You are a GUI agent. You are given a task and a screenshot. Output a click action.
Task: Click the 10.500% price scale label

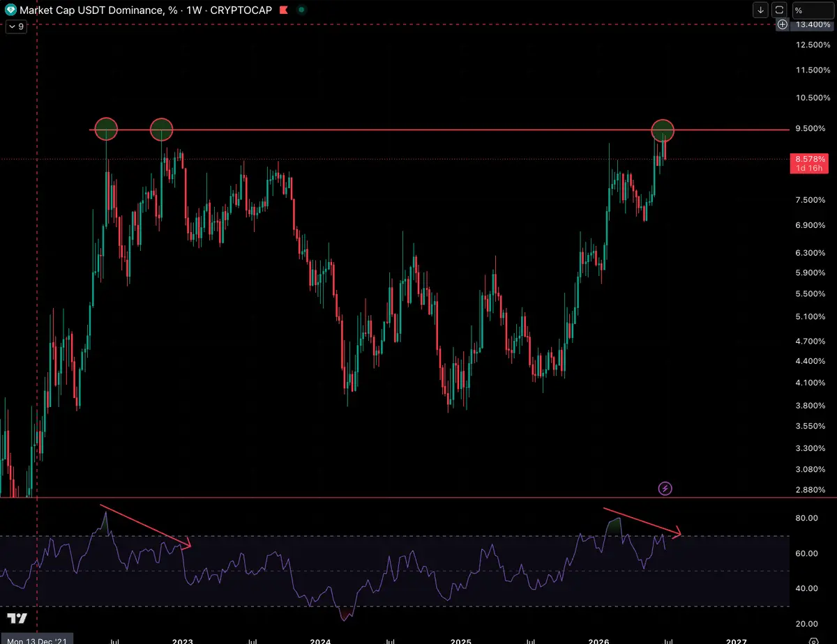(813, 98)
